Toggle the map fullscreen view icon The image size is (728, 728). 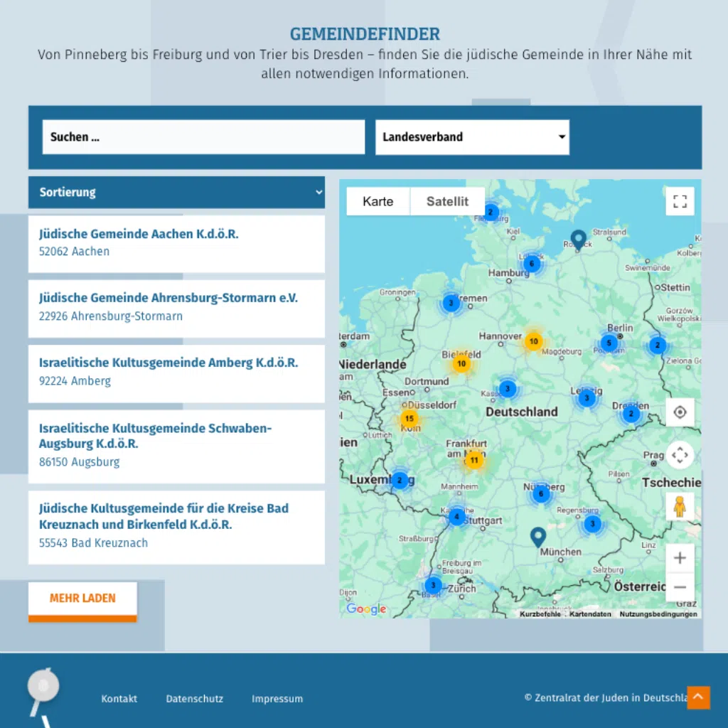point(680,201)
